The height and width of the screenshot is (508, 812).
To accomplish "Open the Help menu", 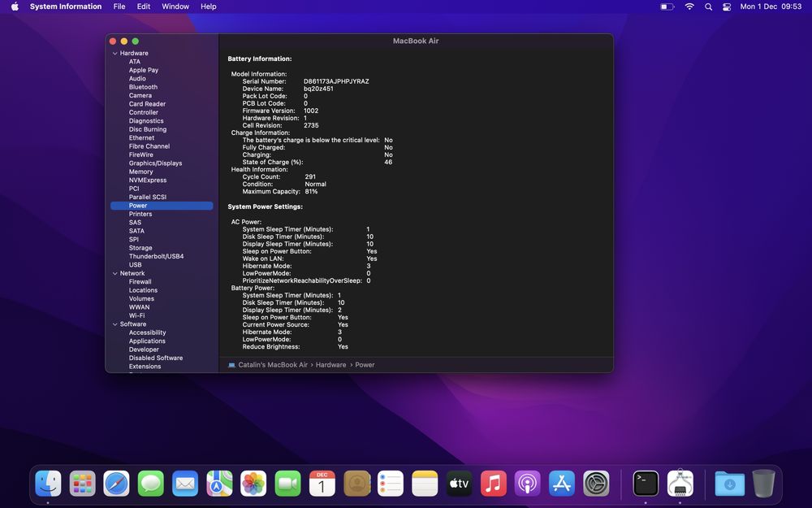I will (209, 7).
